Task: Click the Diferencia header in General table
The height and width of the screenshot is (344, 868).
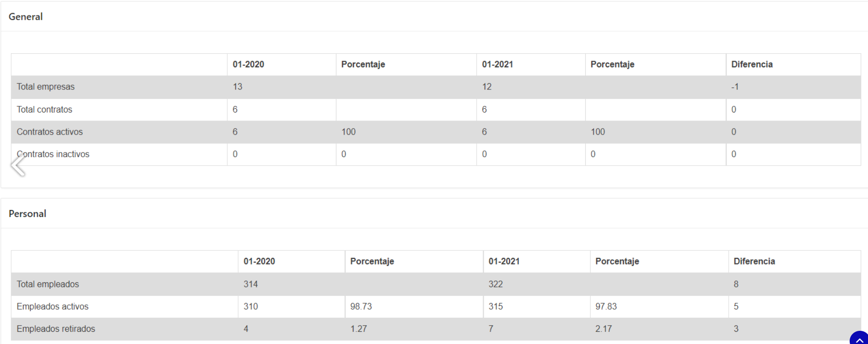Action: (752, 64)
